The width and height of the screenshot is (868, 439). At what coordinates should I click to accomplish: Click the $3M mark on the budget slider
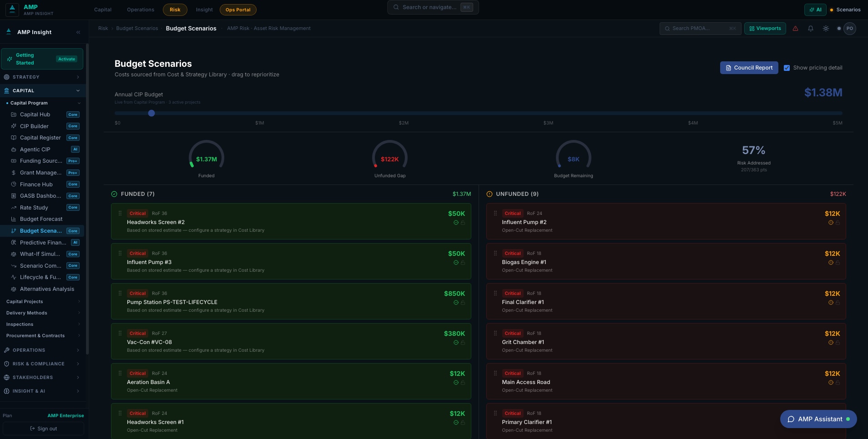click(x=548, y=123)
